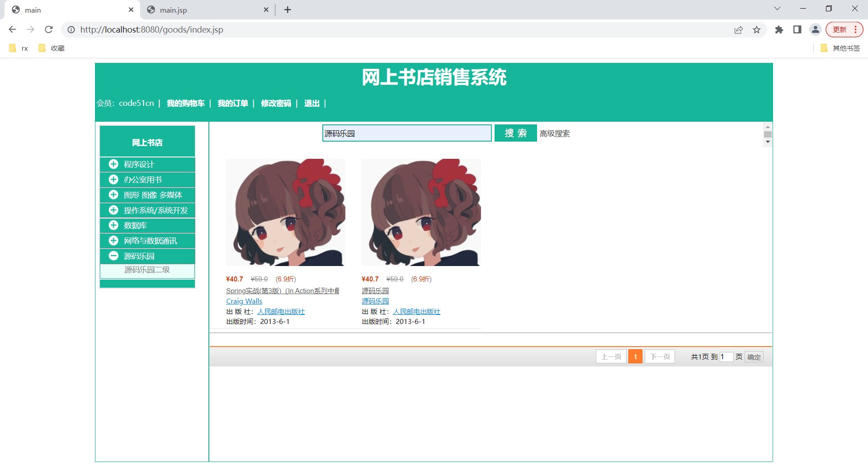Expand the 办公室用书 category
Viewport: 868px width, 466px height.
tap(143, 180)
